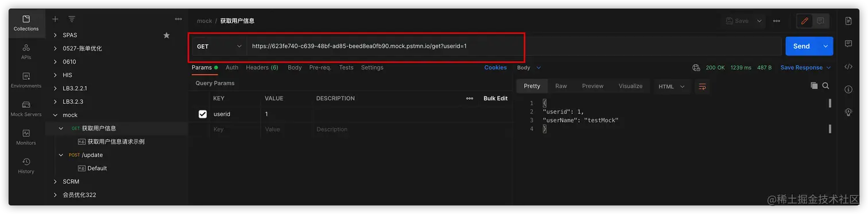Copy the response body using the copy icon
Image resolution: width=868 pixels, height=214 pixels.
(814, 85)
